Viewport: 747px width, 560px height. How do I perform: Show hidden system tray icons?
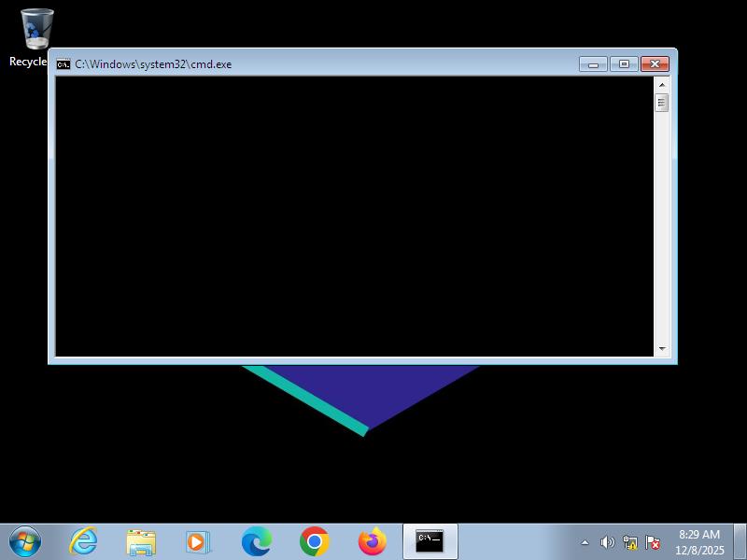585,542
